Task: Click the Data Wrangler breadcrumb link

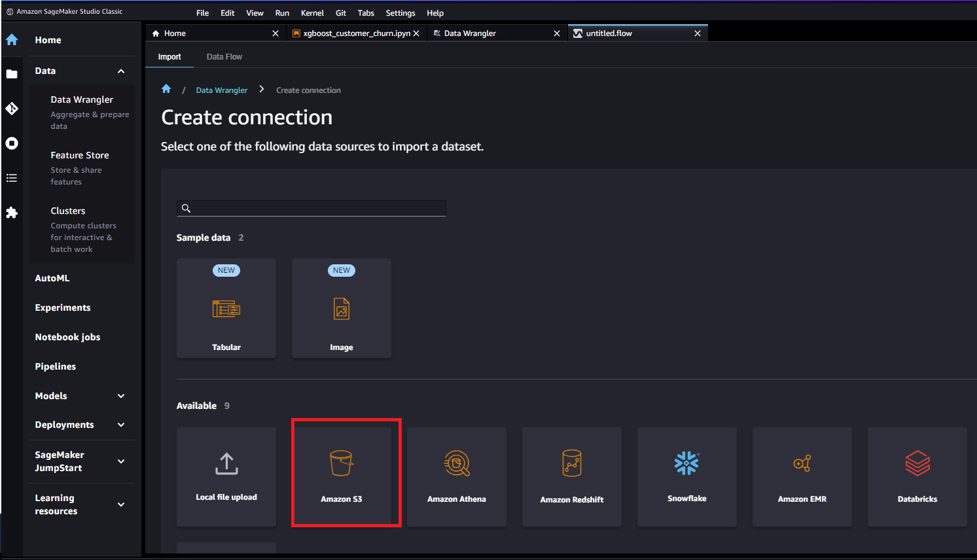Action: pyautogui.click(x=222, y=90)
